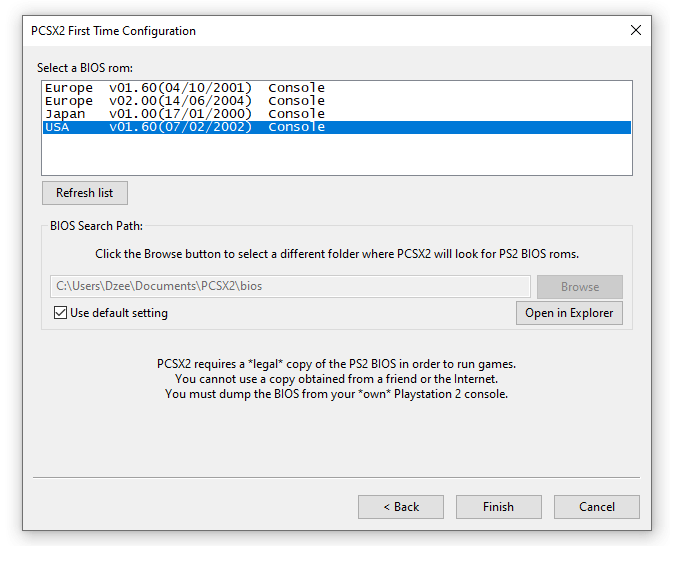Cancel the first time configuration
This screenshot has width=675, height=571.
(x=597, y=507)
